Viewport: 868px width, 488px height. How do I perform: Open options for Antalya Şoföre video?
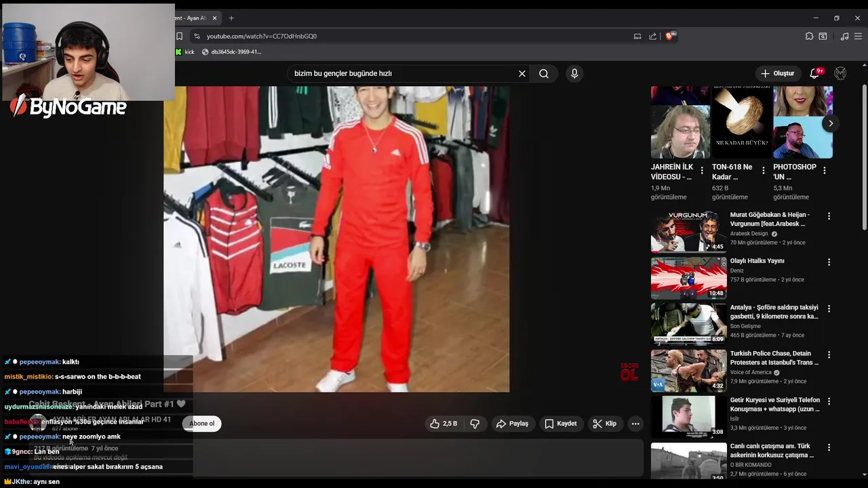point(828,308)
